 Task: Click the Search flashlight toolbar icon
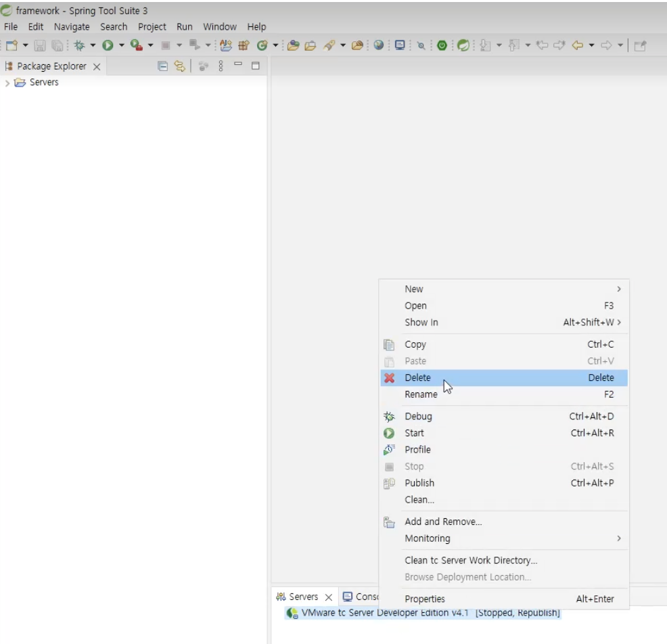tap(329, 45)
